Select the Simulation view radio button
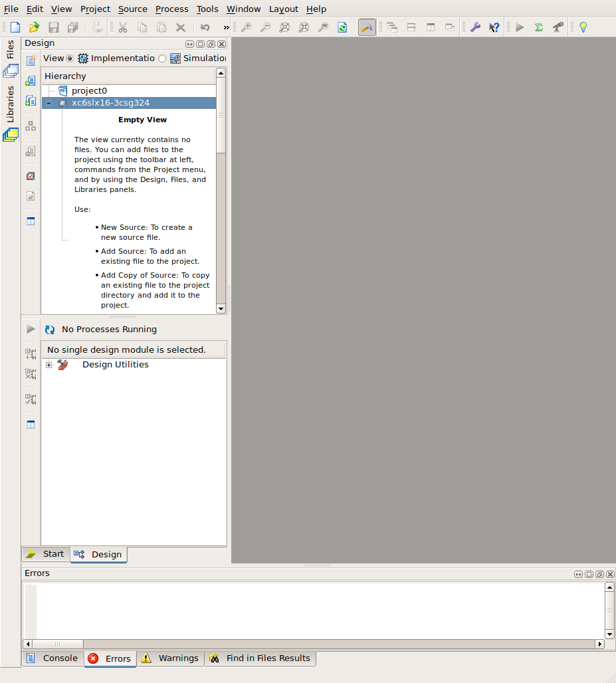The height and width of the screenshot is (683, 616). (162, 58)
